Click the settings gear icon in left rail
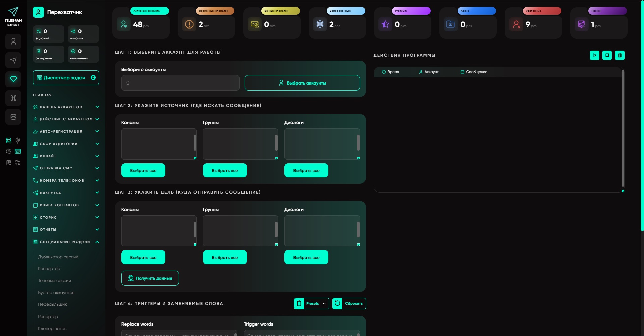644x336 pixels. pos(9,152)
